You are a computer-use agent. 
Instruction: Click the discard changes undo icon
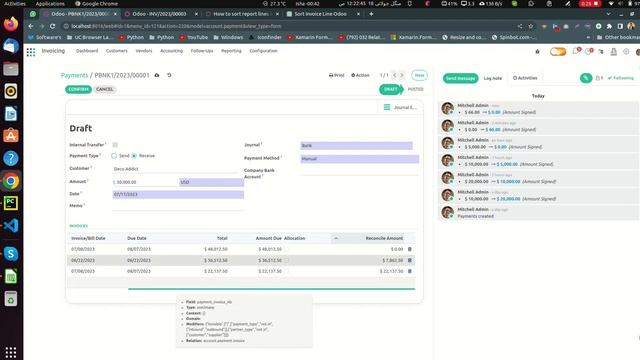pos(169,75)
